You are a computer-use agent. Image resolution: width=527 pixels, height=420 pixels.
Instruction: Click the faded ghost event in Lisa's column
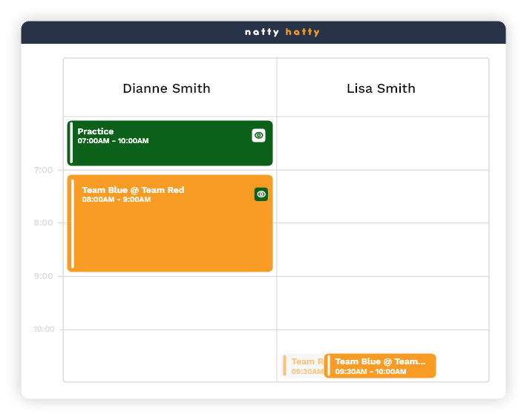[x=302, y=366]
